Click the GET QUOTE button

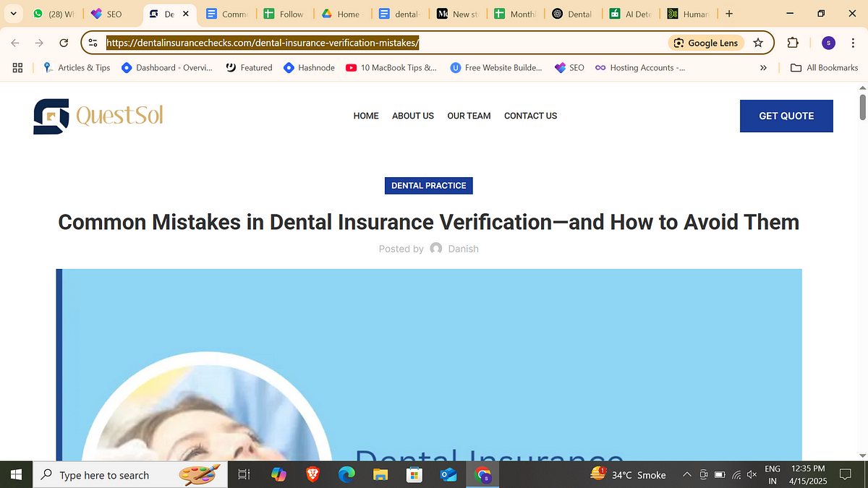coord(786,116)
